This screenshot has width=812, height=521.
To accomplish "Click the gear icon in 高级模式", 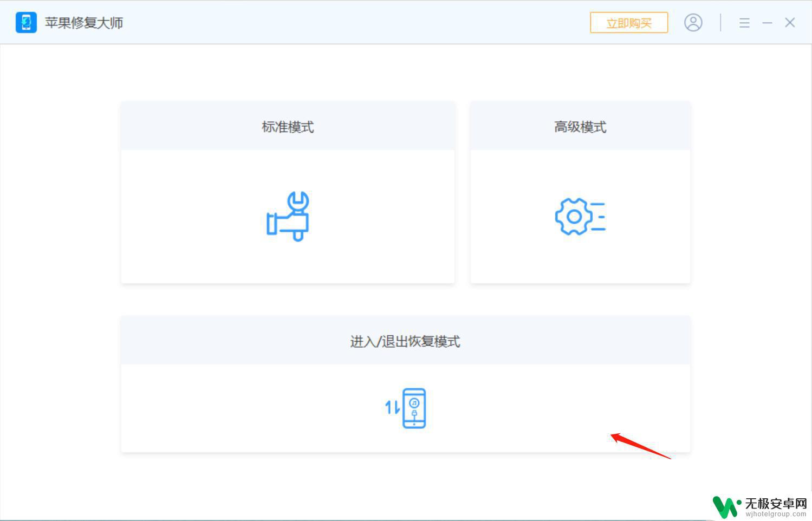I will (580, 217).
